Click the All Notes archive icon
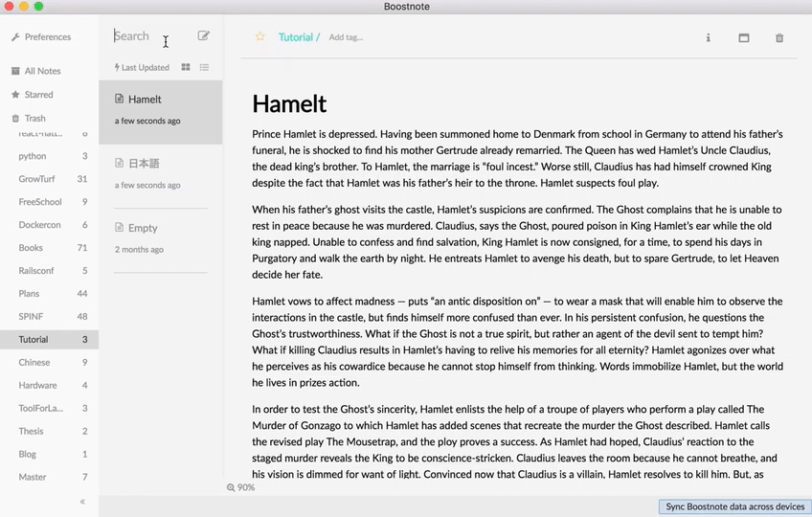 (15, 71)
